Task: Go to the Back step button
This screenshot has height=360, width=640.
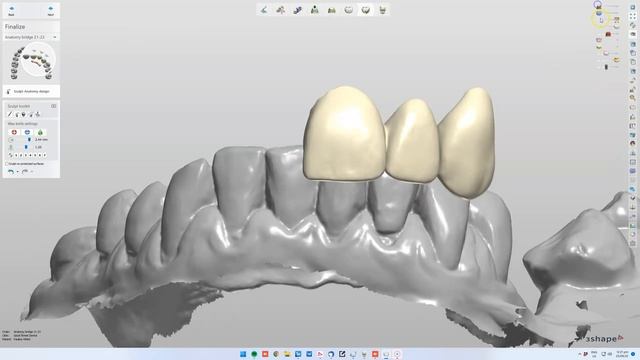Action: [11, 11]
